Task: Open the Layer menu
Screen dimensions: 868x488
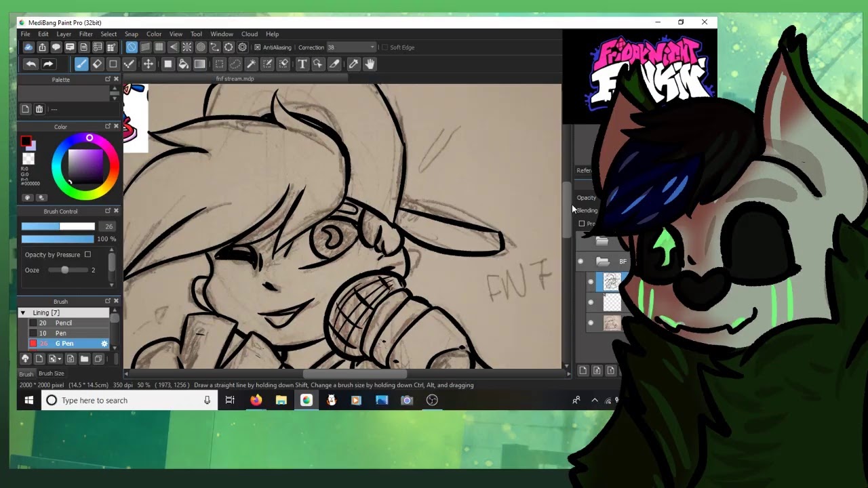Action: [x=64, y=34]
